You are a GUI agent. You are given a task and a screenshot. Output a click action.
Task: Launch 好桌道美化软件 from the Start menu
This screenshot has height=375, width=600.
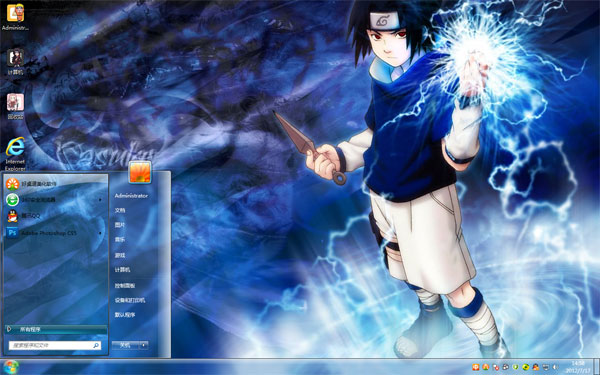[55, 184]
